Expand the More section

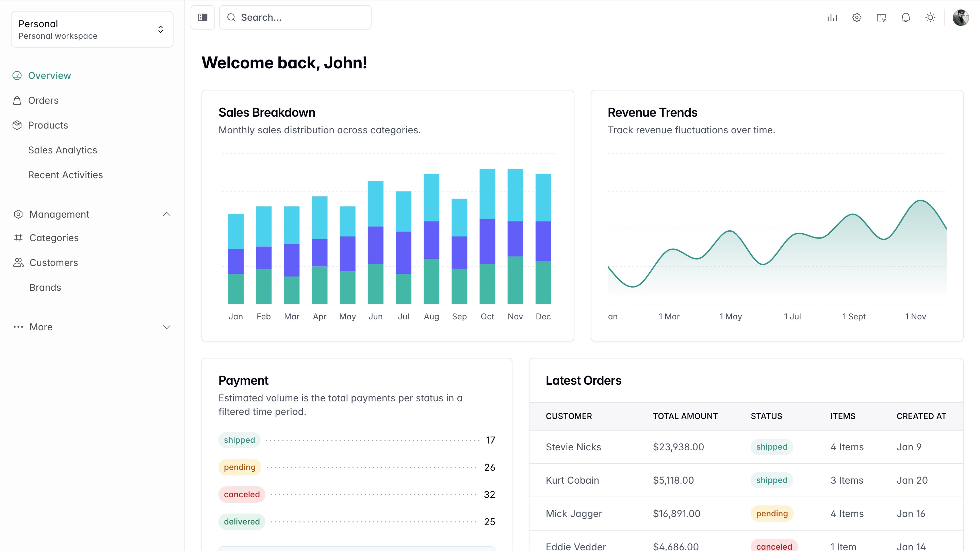[167, 327]
